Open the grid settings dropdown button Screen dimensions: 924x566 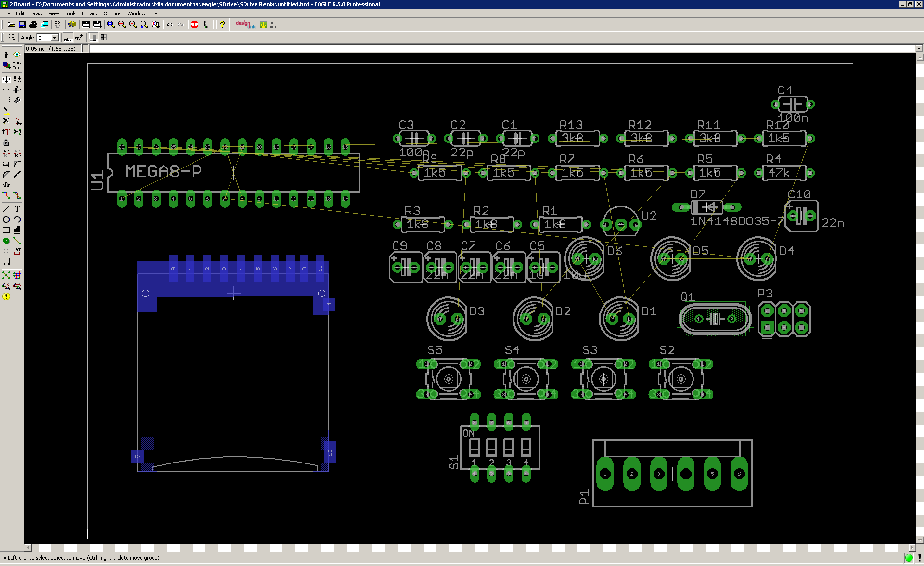tap(11, 38)
